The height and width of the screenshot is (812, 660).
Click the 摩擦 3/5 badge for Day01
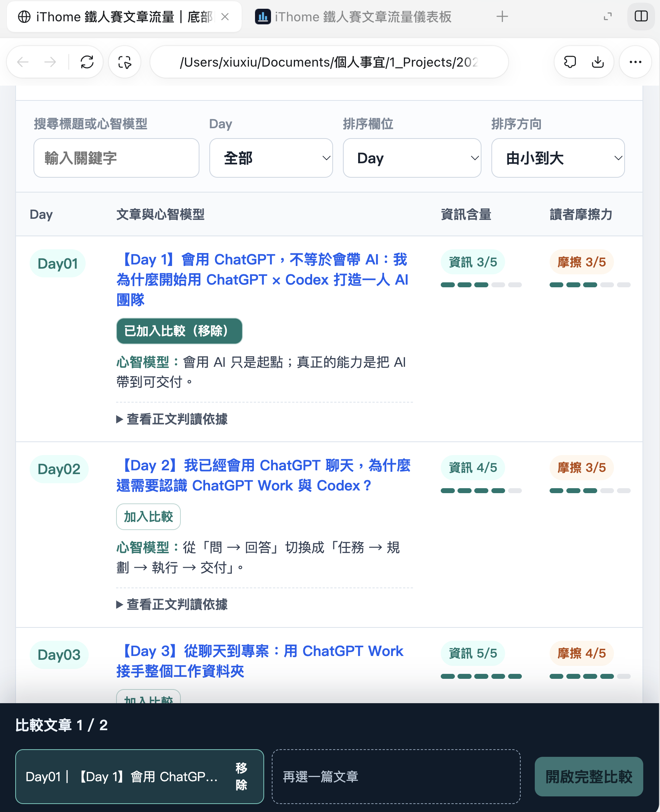click(582, 262)
